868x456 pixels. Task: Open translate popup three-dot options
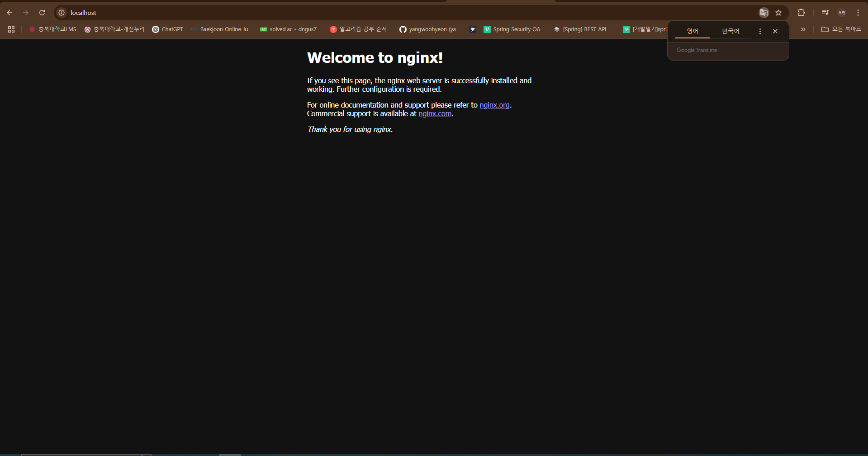point(760,31)
